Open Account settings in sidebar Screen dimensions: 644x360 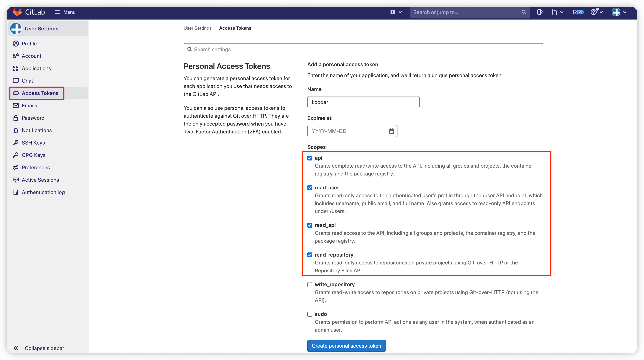point(48,56)
